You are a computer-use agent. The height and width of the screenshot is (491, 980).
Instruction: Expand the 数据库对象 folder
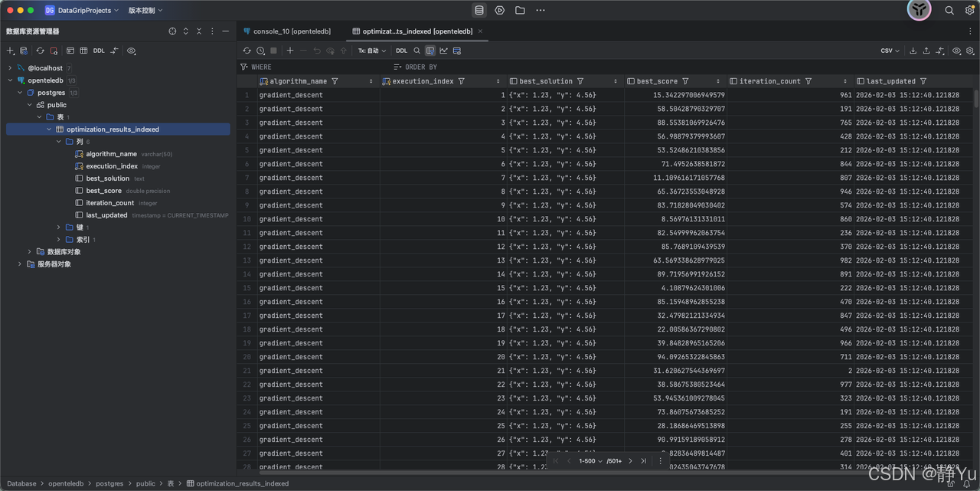pos(30,252)
